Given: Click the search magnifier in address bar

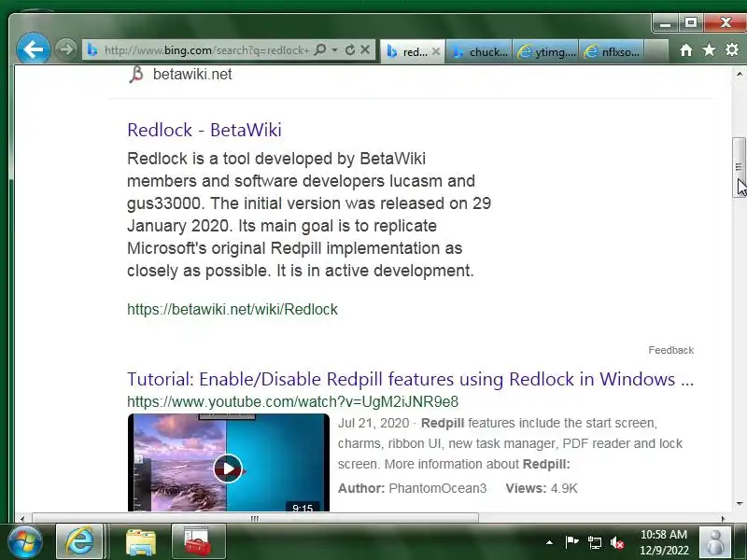Looking at the screenshot, I should pyautogui.click(x=320, y=49).
